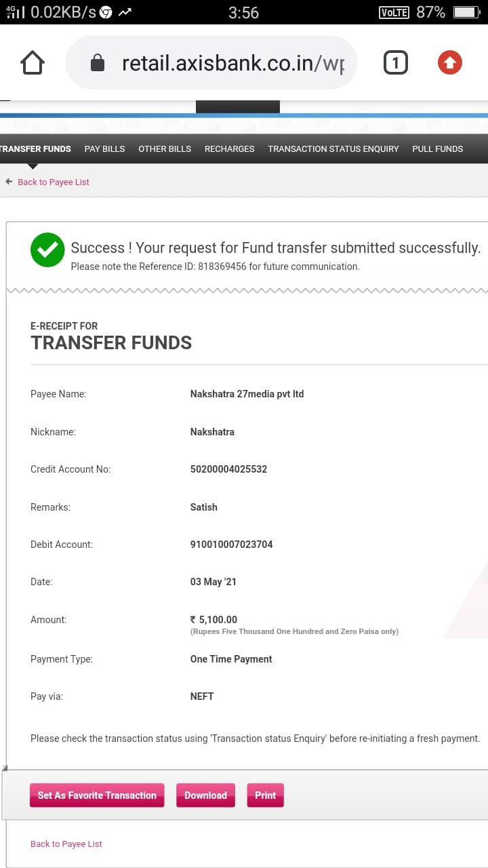Click Set As Favorite Transaction button
The width and height of the screenshot is (488, 868).
97,795
